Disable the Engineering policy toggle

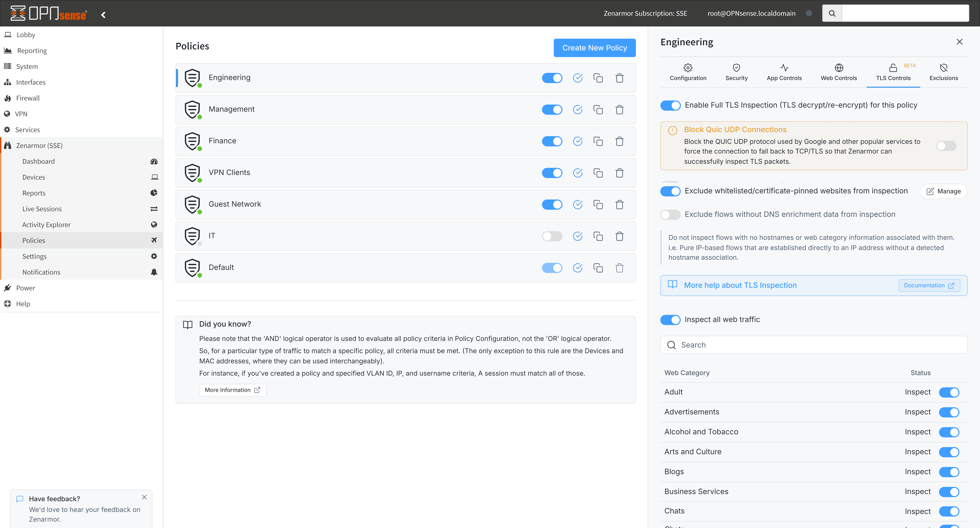pos(552,78)
